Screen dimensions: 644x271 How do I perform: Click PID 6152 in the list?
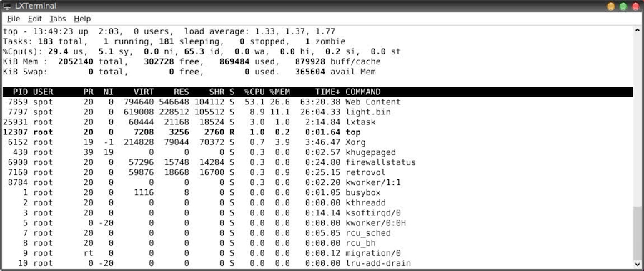(18, 142)
